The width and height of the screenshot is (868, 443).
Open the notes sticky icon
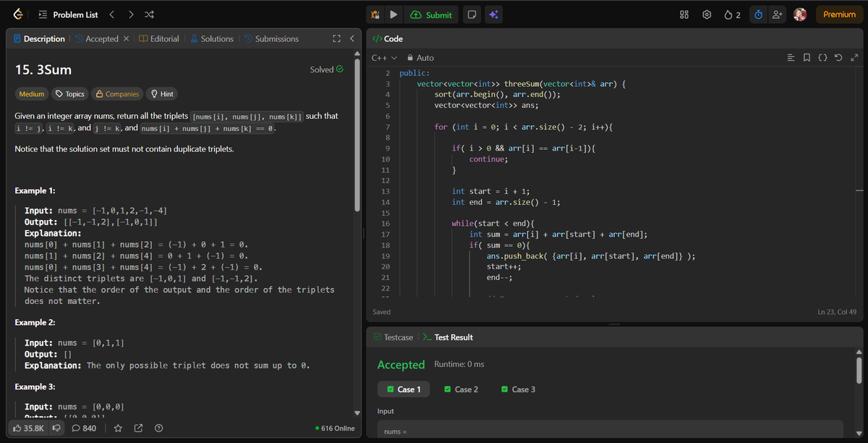[472, 14]
